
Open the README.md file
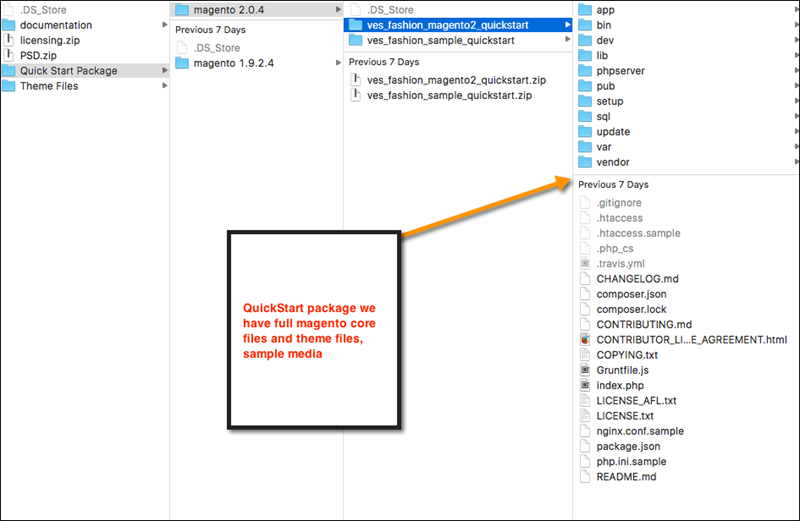click(626, 477)
